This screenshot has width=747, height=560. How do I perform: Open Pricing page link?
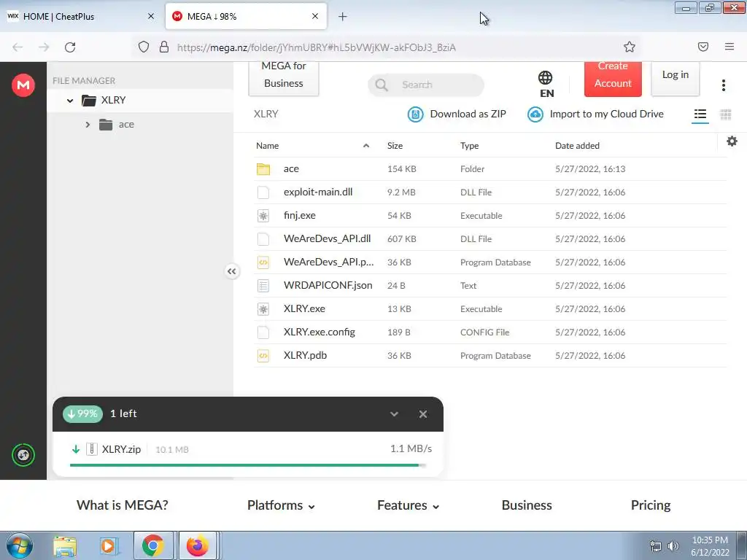[651, 505]
